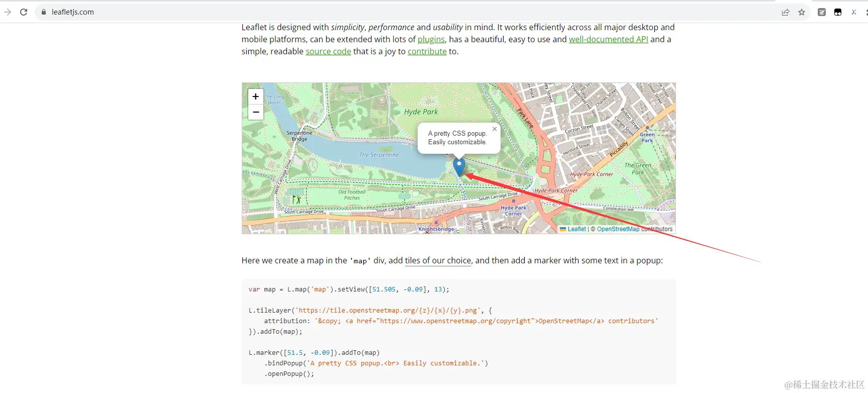The image size is (868, 393).
Task: Click the Serpentine Bridge label
Action: coord(299,136)
